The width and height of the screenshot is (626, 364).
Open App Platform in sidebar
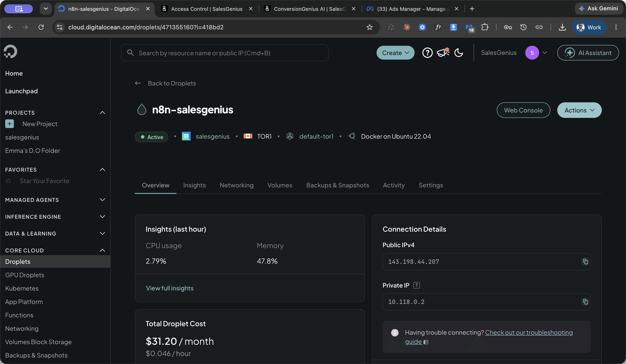[24, 302]
